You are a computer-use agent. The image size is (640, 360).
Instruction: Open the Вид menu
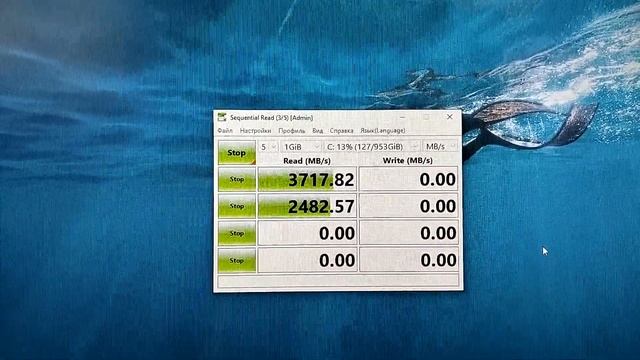[318, 131]
